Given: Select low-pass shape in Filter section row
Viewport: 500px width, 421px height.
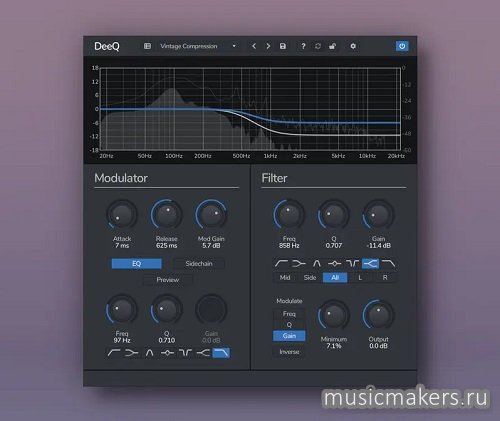Looking at the screenshot, I should point(389,264).
